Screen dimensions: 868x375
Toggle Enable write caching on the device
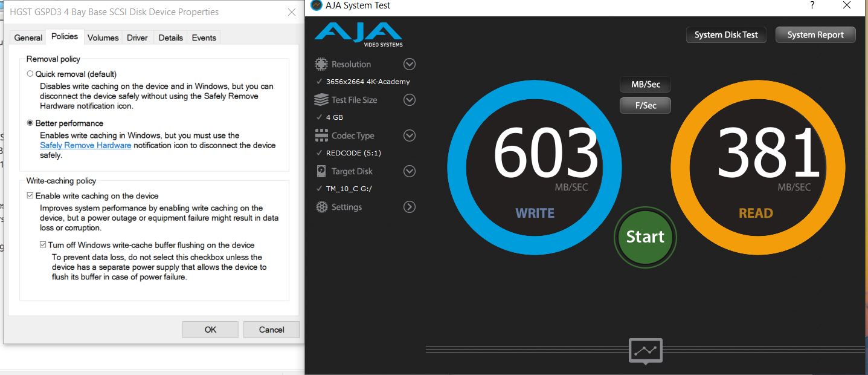click(30, 196)
